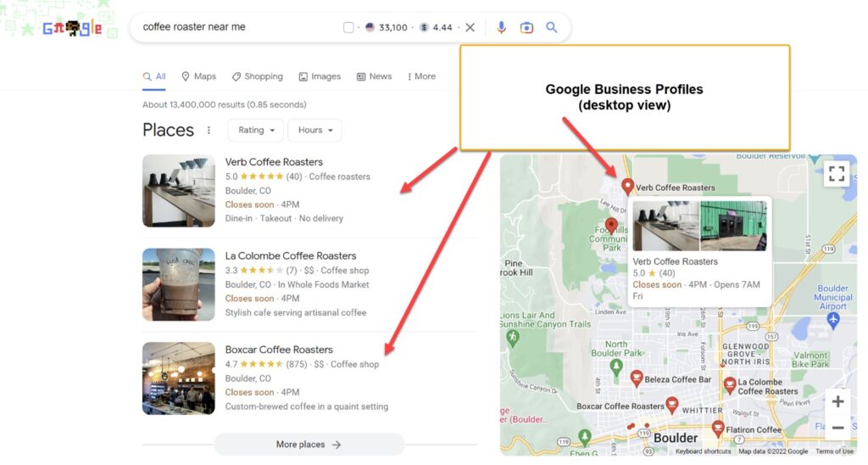Expand the map to fullscreen
868x465 pixels.
[x=837, y=173]
